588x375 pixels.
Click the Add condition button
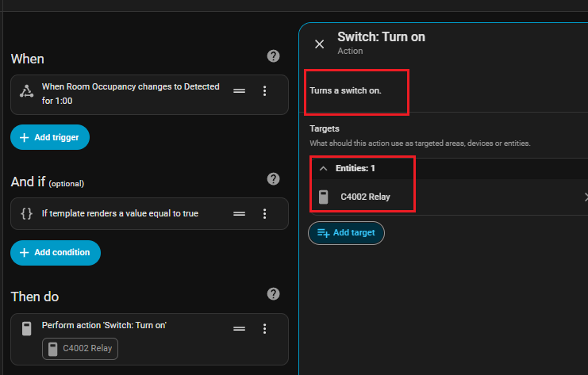55,252
